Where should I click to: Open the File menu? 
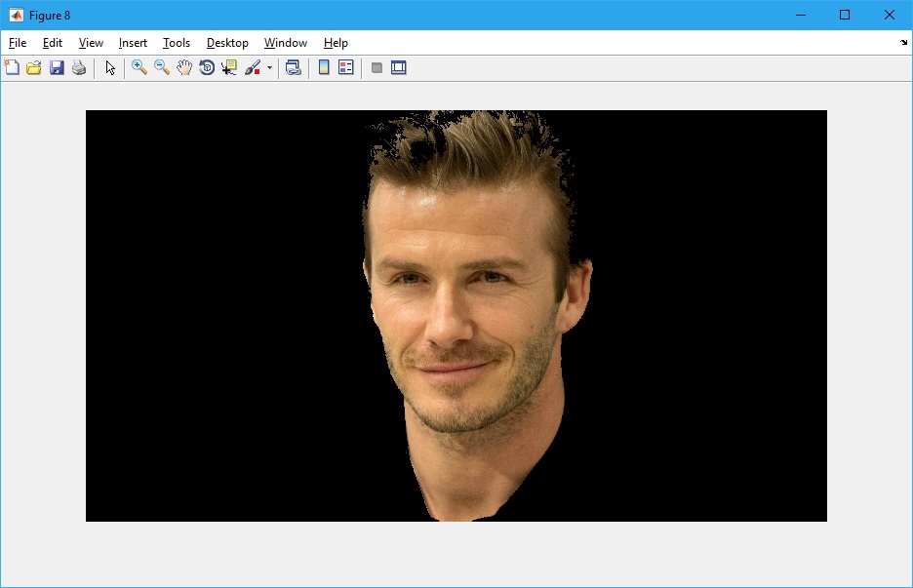point(18,43)
